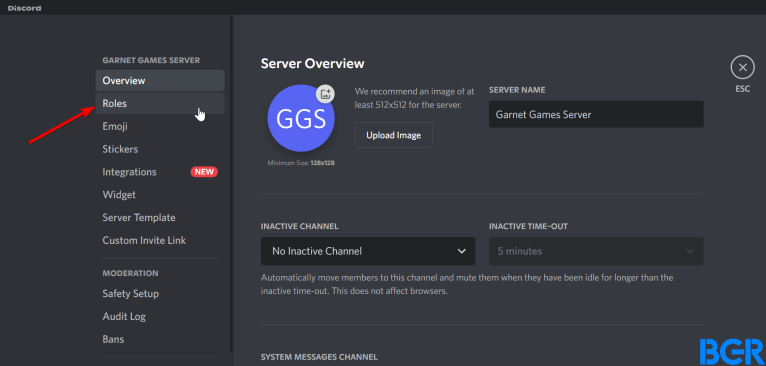This screenshot has width=766, height=366.
Task: Select the Widget settings entry
Action: pos(160,194)
